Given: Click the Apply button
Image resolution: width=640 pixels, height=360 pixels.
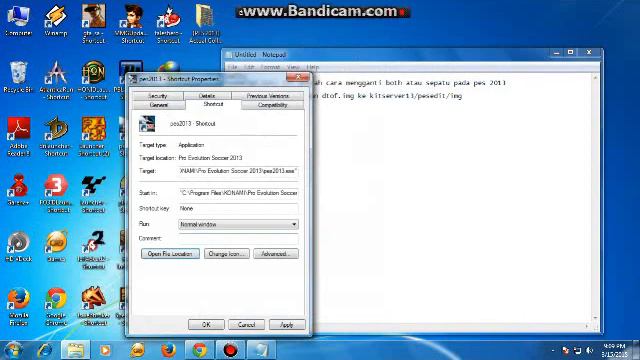Looking at the screenshot, I should pyautogui.click(x=287, y=324).
